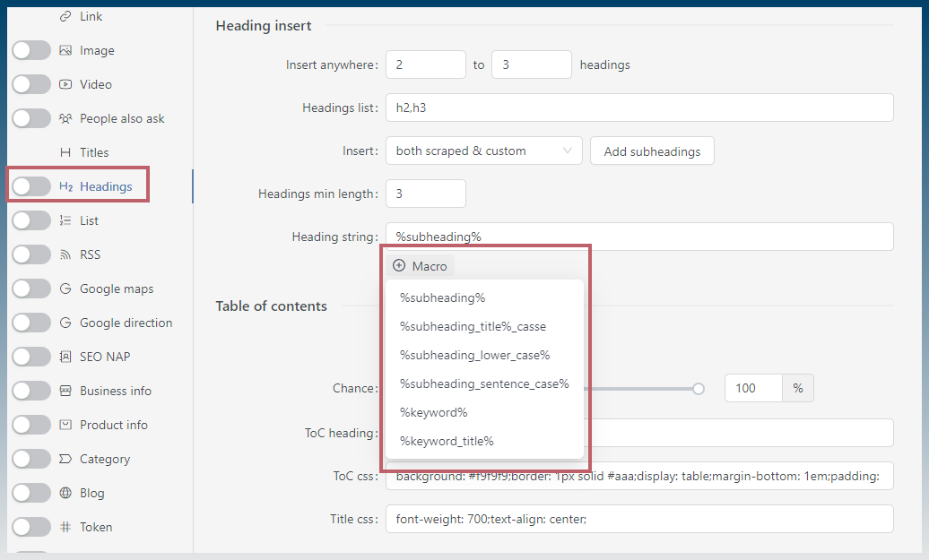This screenshot has height=560, width=929.
Task: Turn on People also ask switch
Action: point(31,118)
